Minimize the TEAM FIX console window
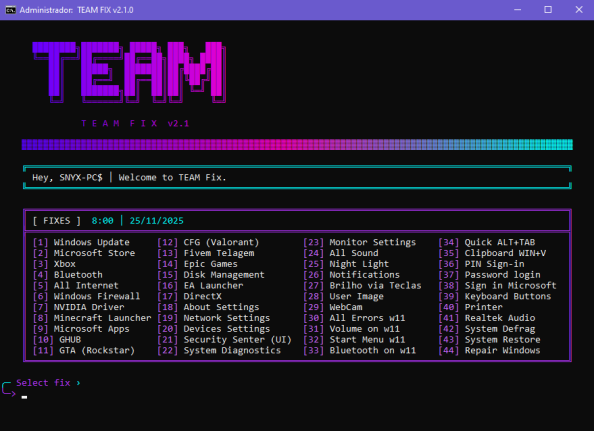This screenshot has height=431, width=594. [517, 10]
